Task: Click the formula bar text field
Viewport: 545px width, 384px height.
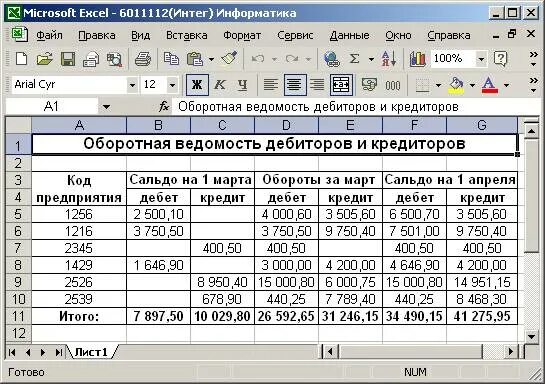Action: pos(355,107)
